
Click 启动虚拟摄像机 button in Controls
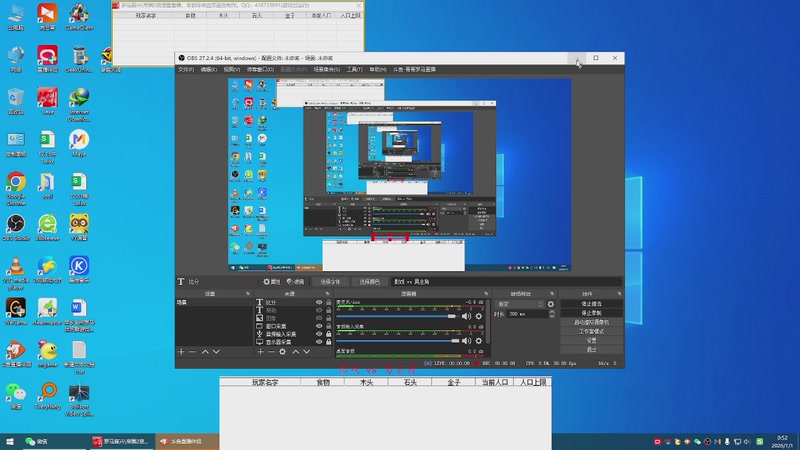(x=591, y=322)
